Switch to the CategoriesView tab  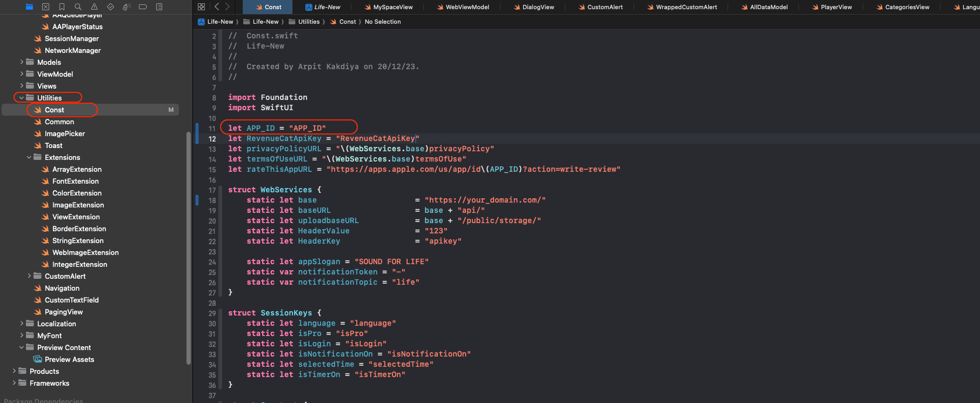903,7
